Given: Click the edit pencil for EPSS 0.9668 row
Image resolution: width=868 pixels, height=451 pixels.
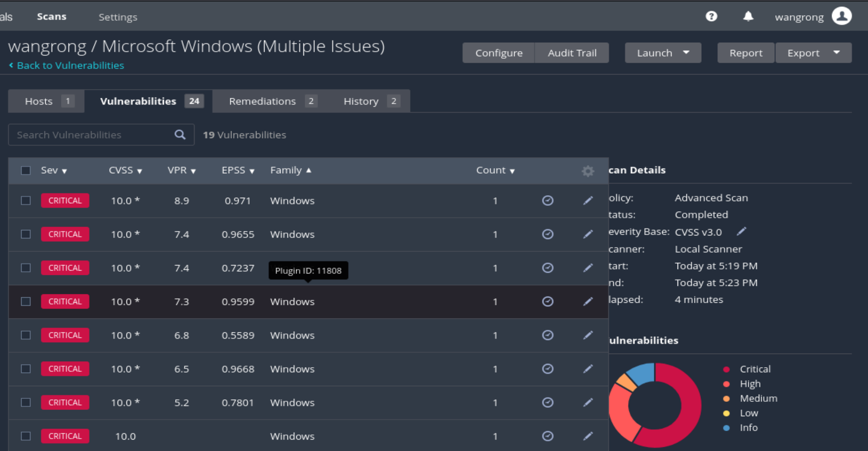Looking at the screenshot, I should (x=588, y=369).
